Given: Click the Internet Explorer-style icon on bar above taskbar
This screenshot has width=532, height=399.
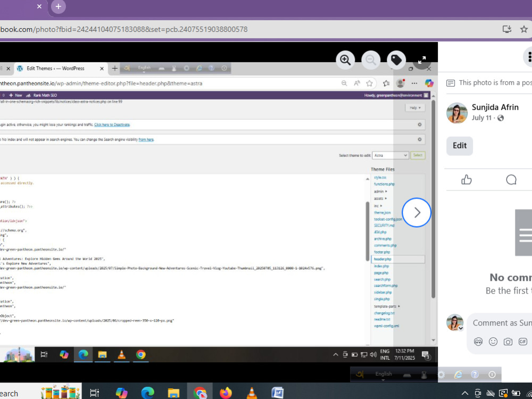Looking at the screenshot, I should pyautogui.click(x=458, y=375).
